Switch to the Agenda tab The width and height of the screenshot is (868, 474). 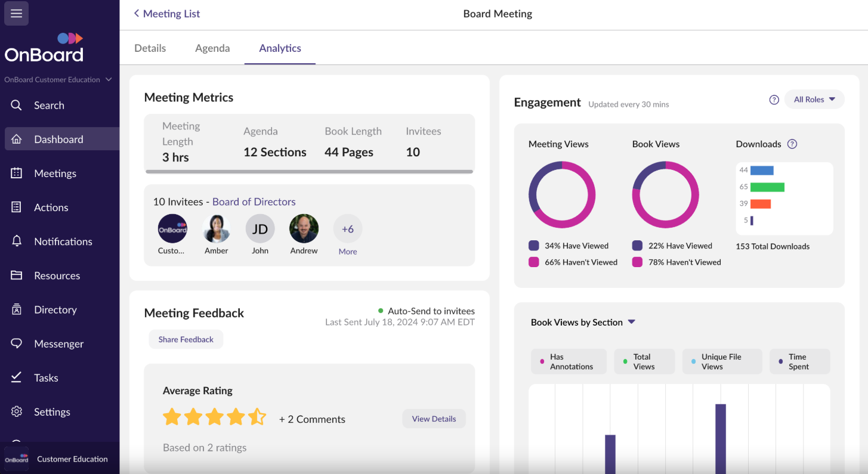tap(212, 48)
